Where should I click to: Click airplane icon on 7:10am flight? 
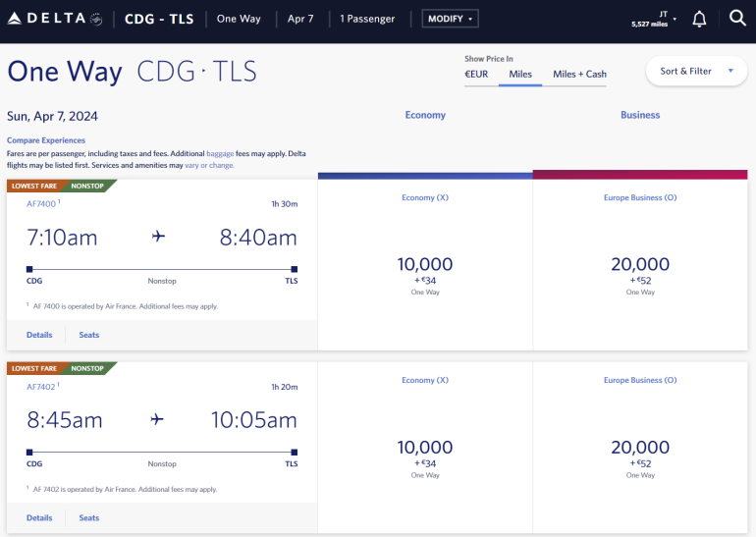coord(158,237)
